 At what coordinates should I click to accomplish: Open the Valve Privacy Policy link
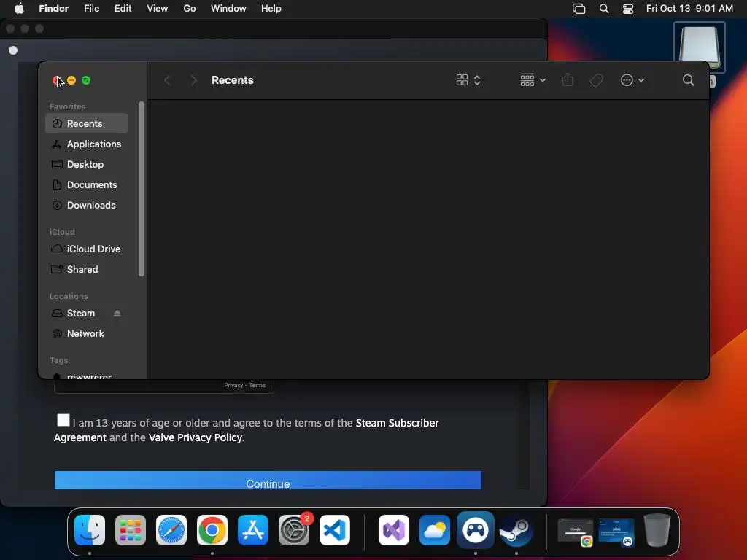pyautogui.click(x=196, y=437)
